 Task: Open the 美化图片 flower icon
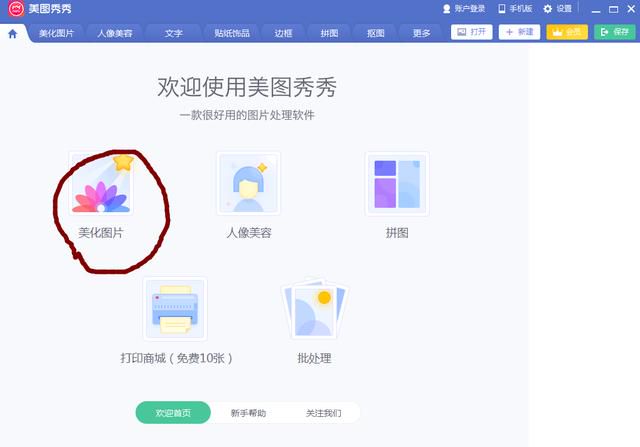(102, 184)
